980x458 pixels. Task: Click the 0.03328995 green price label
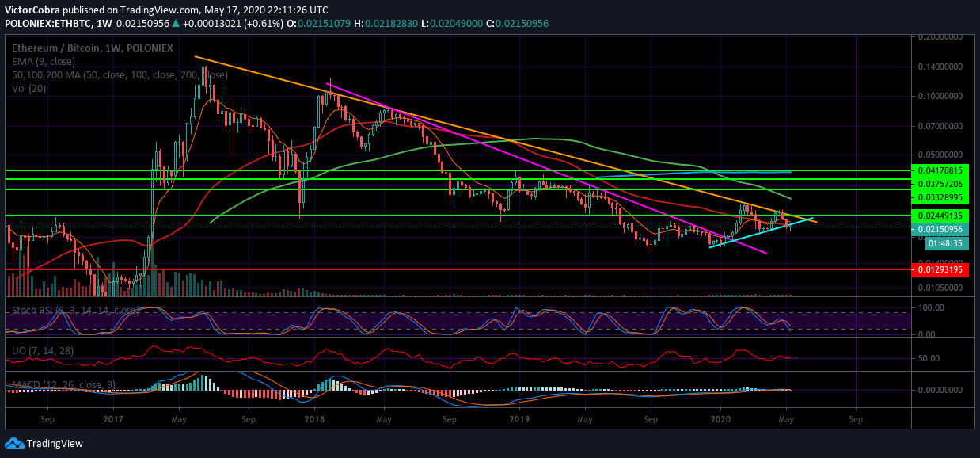point(940,197)
